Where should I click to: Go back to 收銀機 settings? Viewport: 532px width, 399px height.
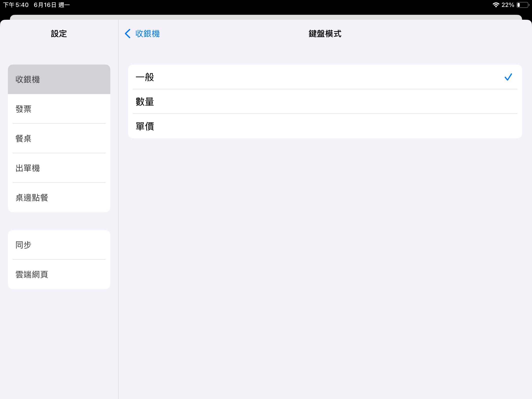(x=147, y=34)
